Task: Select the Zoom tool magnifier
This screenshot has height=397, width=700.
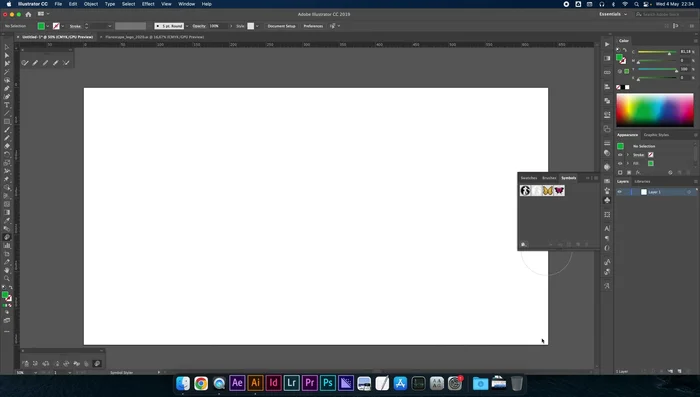Action: pyautogui.click(x=7, y=278)
